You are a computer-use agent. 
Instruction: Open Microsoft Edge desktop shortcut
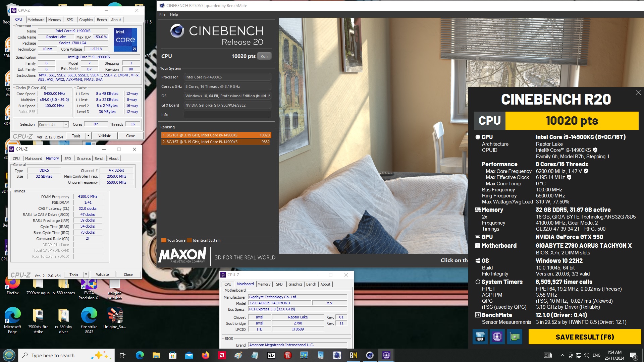[x=12, y=320]
